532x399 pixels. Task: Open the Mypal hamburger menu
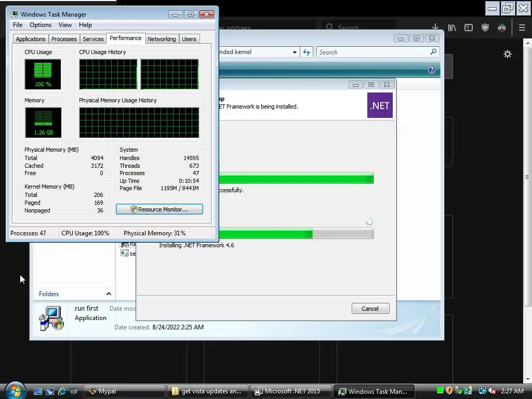pyautogui.click(x=522, y=28)
